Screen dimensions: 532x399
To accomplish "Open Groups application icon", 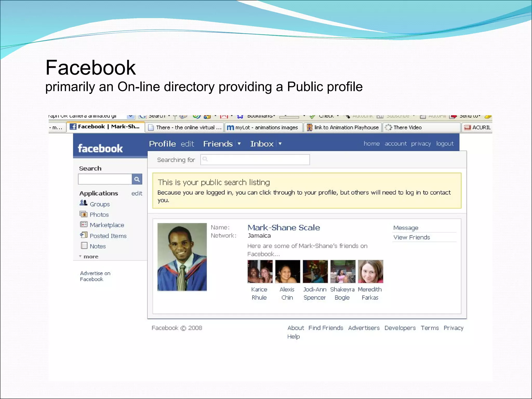I will 83,203.
